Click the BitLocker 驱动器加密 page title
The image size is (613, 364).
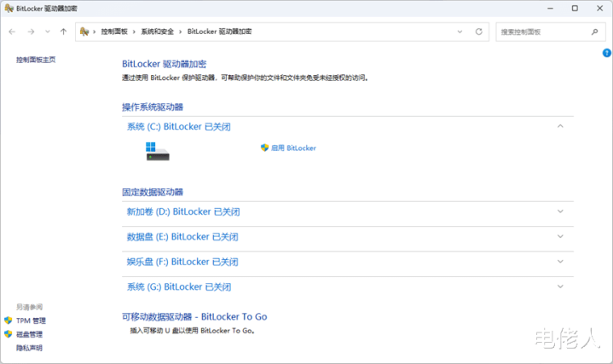tap(165, 64)
